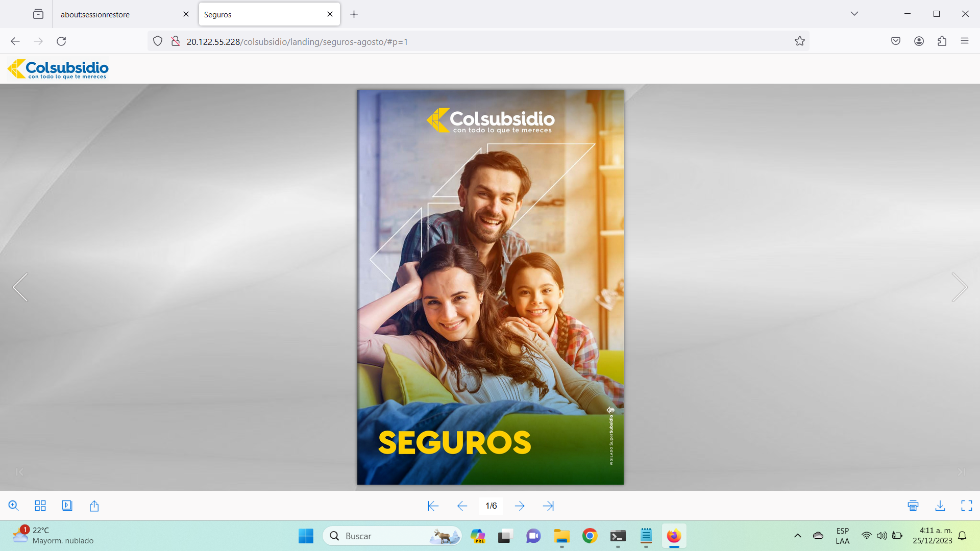Open the list all tabs dropdown
Viewport: 980px width, 551px height.
[854, 14]
